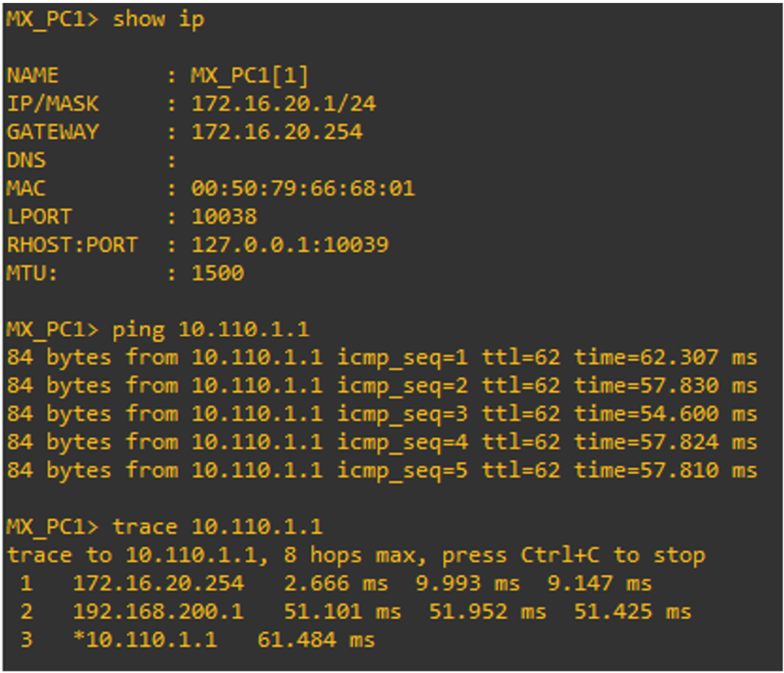Click the ping time 57.830 ms
This screenshot has width=784, height=673.
665,386
